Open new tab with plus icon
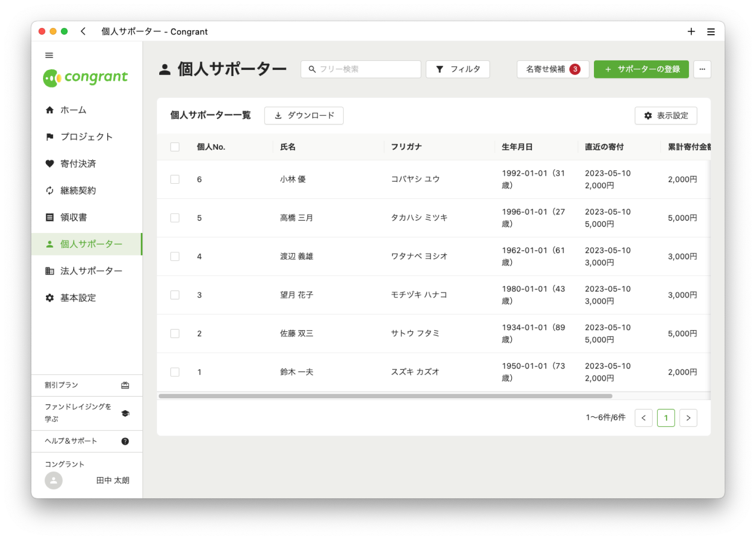 coord(691,31)
